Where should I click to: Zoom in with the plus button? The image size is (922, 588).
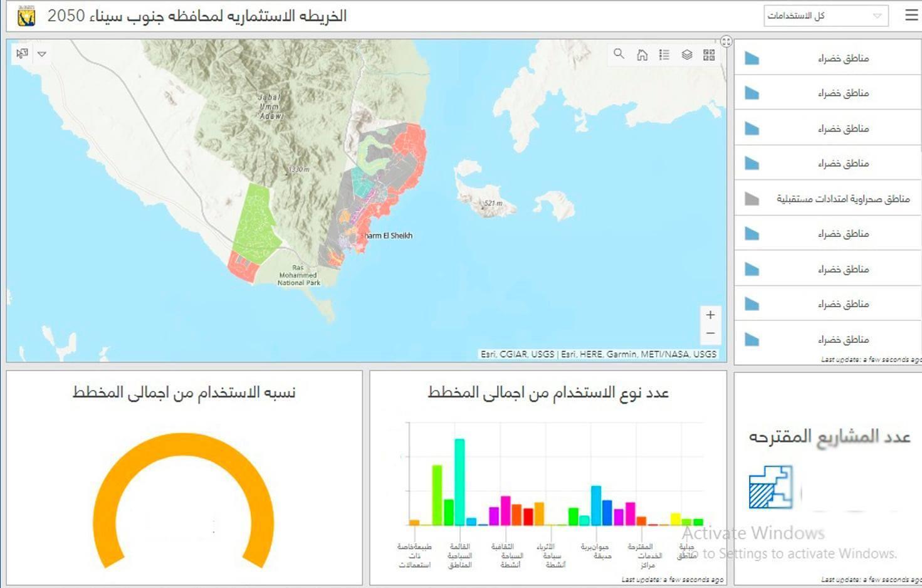[x=710, y=315]
